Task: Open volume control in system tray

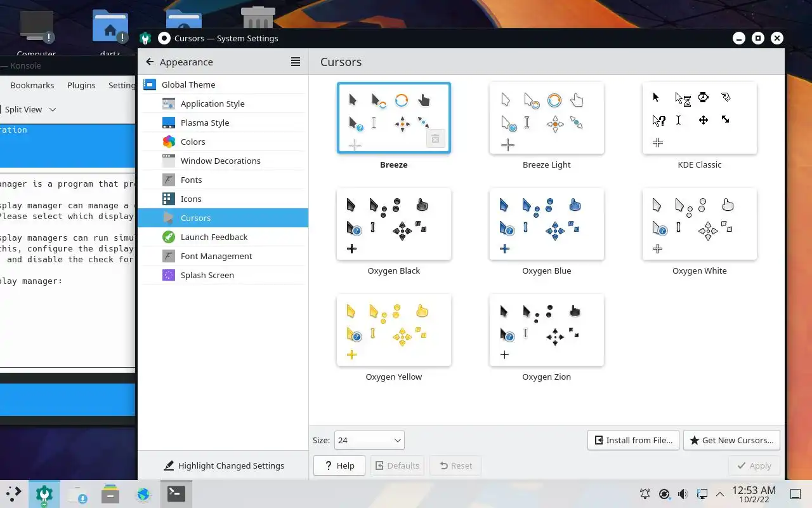Action: tap(683, 494)
